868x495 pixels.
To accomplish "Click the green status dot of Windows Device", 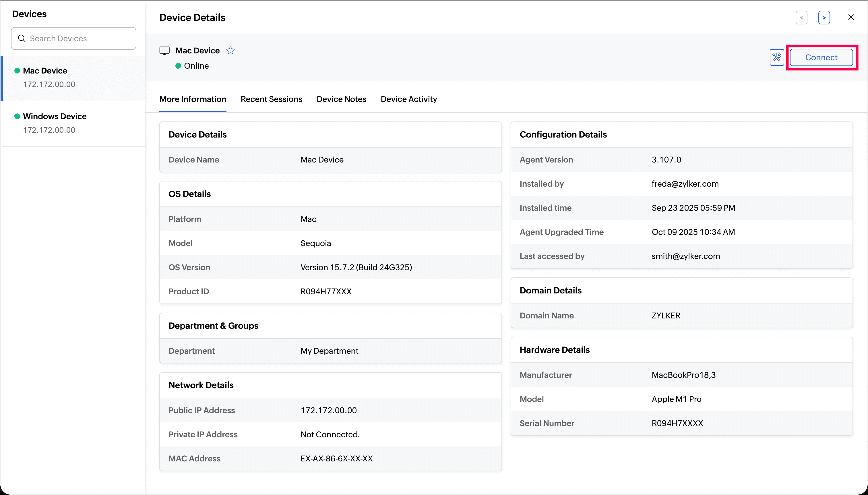I will pos(17,116).
